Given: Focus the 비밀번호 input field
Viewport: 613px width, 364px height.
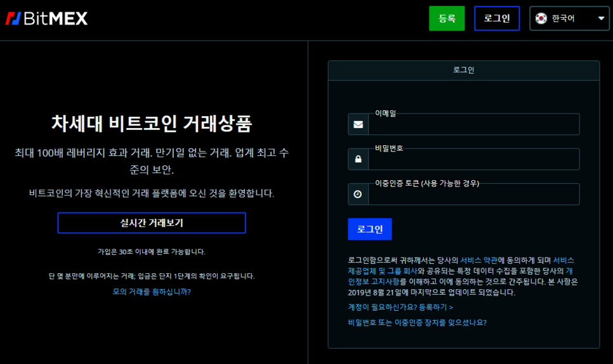Looking at the screenshot, I should pyautogui.click(x=474, y=159).
